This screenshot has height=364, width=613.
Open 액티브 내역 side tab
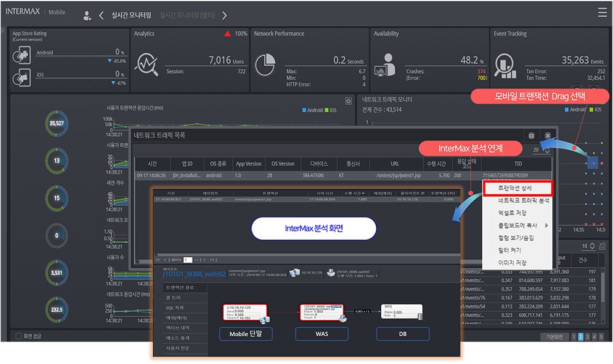(185, 328)
